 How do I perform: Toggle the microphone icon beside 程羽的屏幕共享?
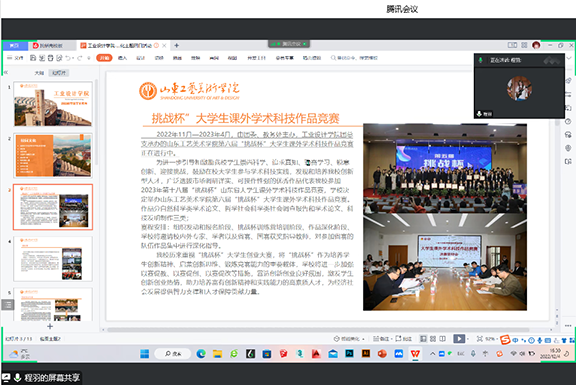click(17, 377)
